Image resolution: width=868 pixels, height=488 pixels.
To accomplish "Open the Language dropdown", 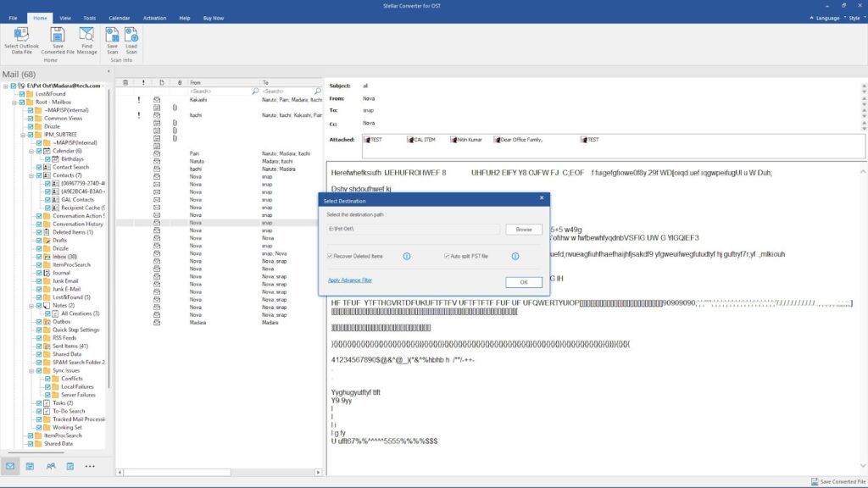I will click(x=823, y=17).
